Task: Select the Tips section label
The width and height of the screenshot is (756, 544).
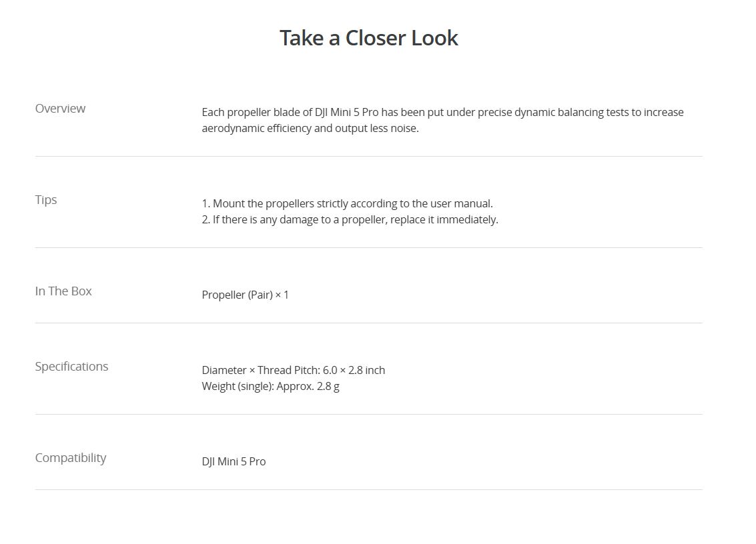Action: click(46, 200)
